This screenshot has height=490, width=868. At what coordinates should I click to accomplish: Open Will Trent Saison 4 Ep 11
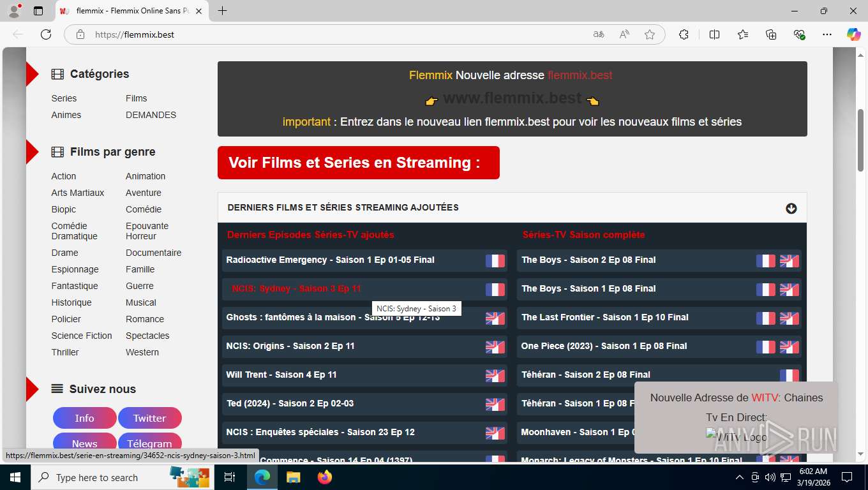(x=281, y=375)
